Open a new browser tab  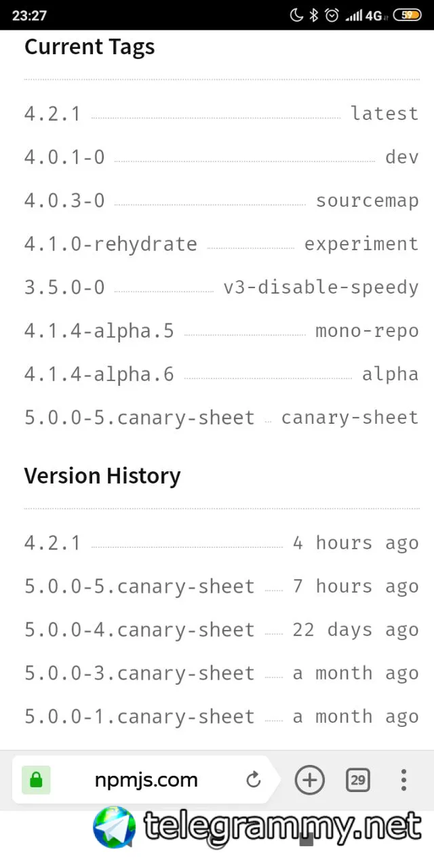(x=310, y=780)
